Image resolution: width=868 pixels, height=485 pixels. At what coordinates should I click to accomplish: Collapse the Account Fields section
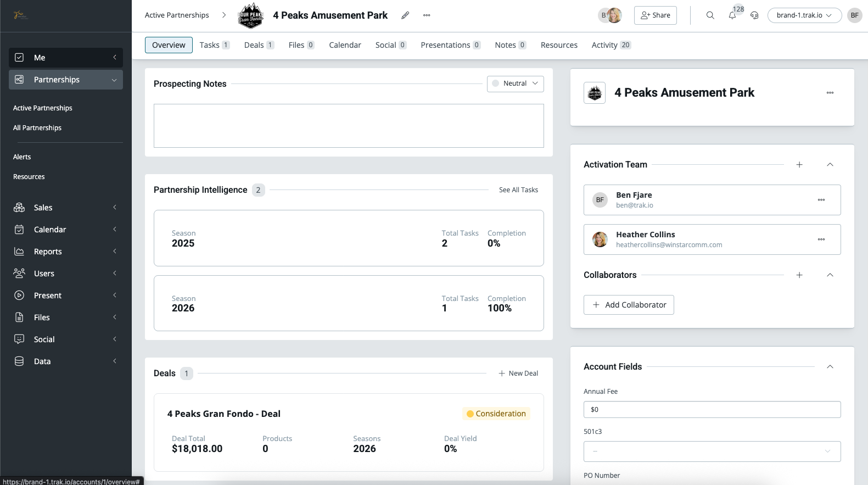pyautogui.click(x=830, y=367)
